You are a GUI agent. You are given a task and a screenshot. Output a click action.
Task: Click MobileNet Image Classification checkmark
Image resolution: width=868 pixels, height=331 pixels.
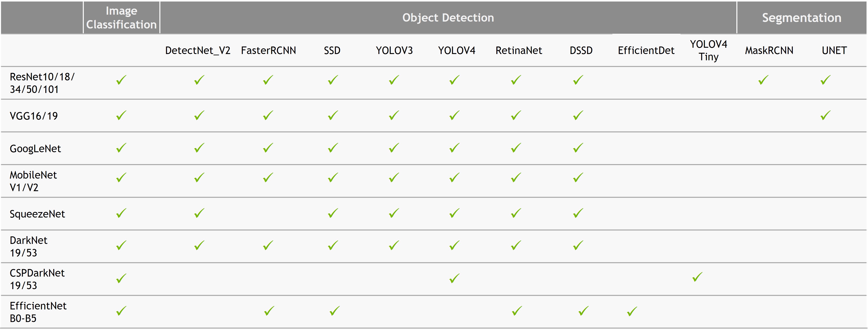[x=121, y=178]
